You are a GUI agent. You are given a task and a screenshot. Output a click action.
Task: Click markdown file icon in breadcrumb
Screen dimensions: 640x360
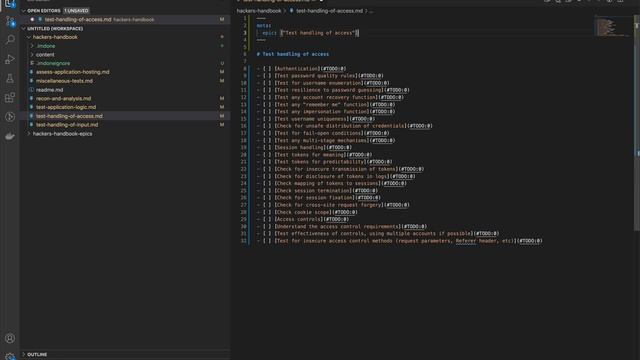point(291,11)
